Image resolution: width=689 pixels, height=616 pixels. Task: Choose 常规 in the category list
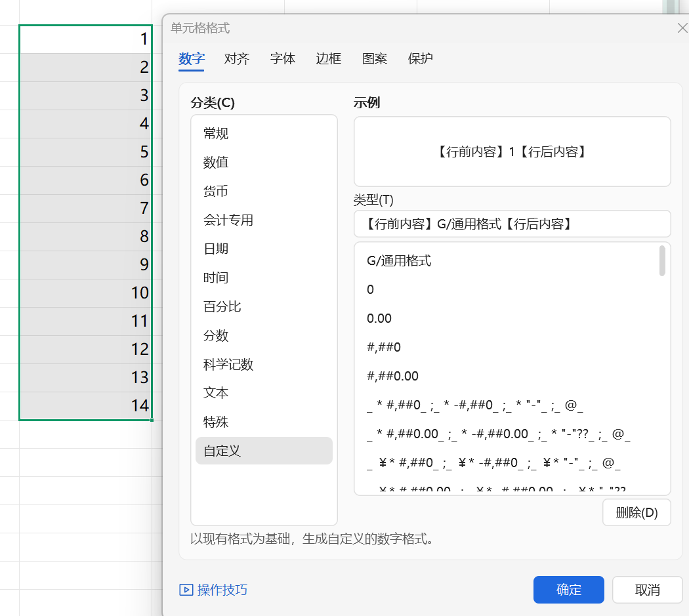point(216,134)
